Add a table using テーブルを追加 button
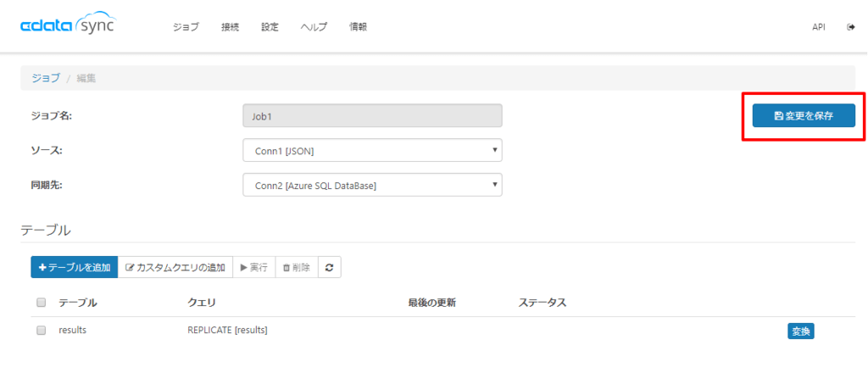Screen dimensions: 868x384 [x=75, y=267]
